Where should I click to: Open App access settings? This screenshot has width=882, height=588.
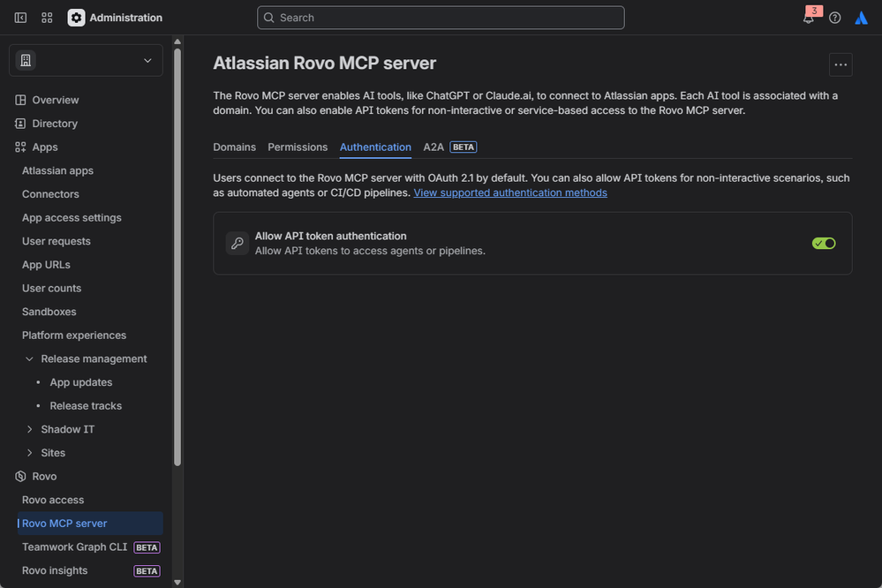[72, 218]
